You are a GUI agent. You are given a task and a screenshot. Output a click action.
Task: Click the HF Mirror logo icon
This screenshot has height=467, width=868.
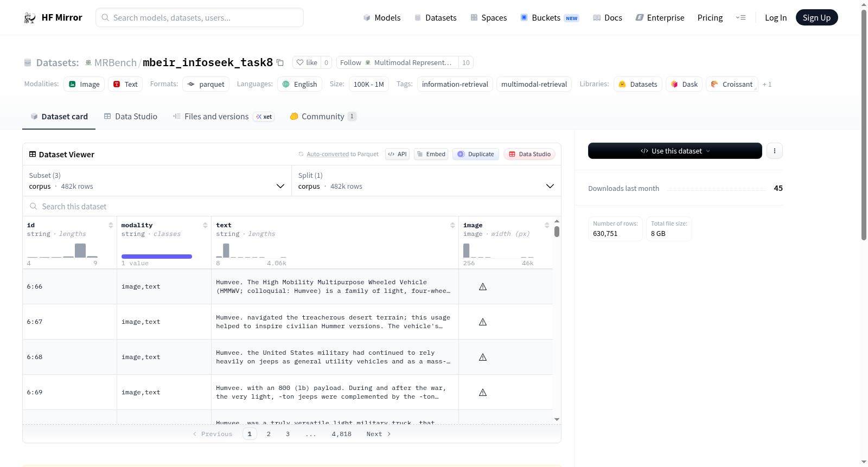[30, 18]
